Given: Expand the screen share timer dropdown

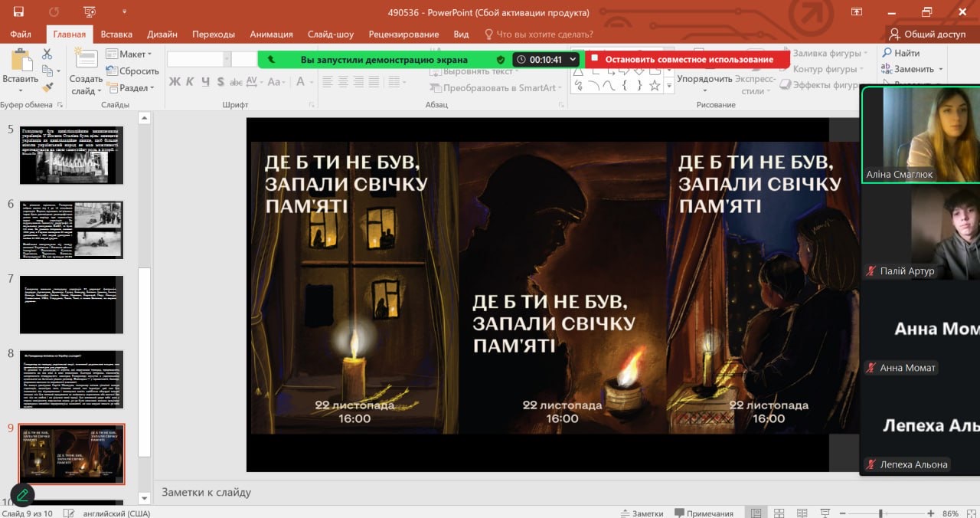Looking at the screenshot, I should pyautogui.click(x=573, y=60).
